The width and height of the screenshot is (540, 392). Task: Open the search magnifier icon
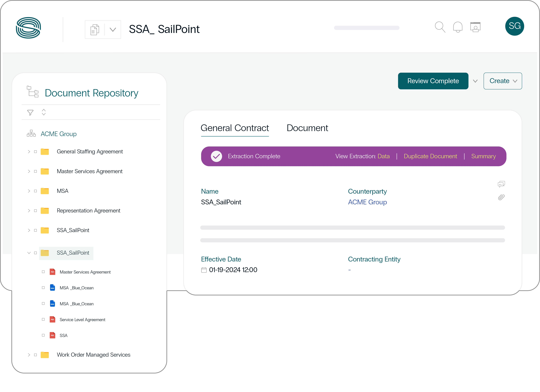click(x=440, y=27)
